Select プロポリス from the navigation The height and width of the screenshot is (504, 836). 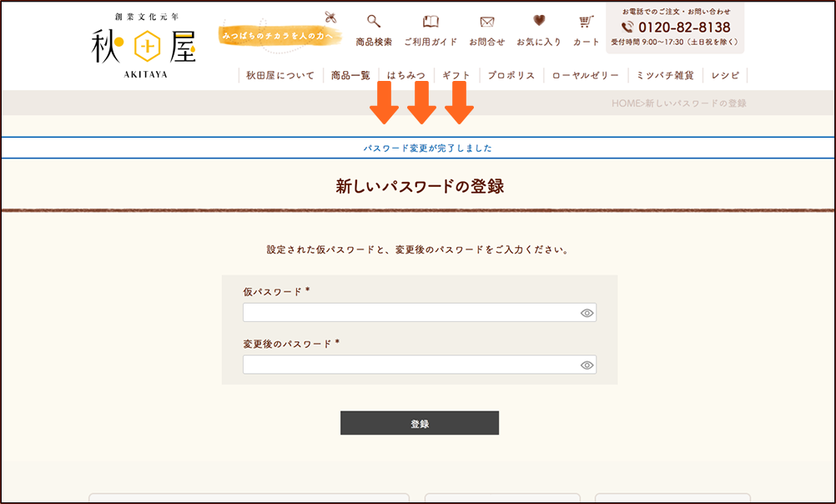pos(511,76)
